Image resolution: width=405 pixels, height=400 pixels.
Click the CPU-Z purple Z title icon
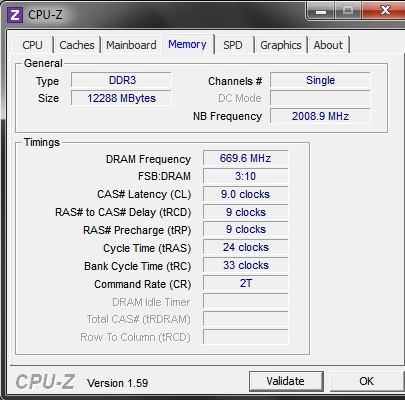click(15, 15)
